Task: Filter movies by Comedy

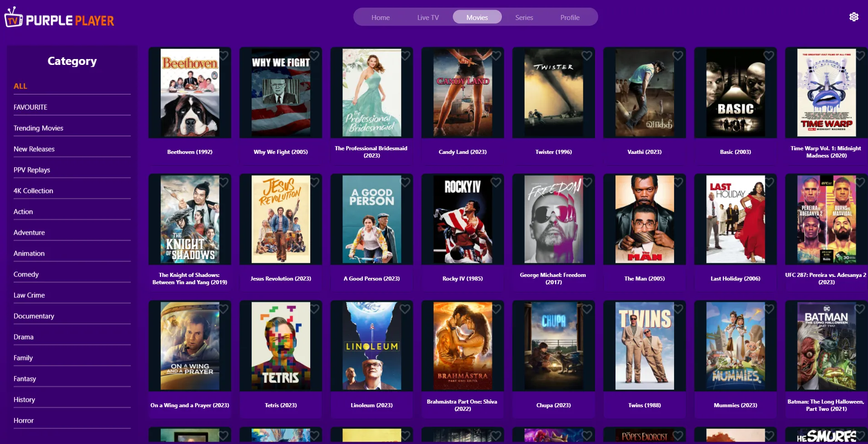Action: [72, 274]
